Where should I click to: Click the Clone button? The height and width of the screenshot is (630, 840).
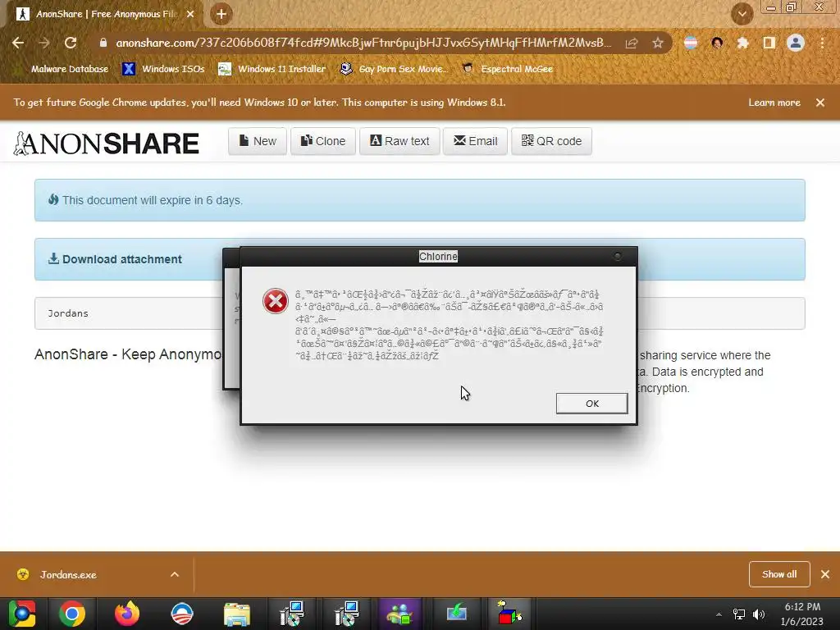point(323,141)
